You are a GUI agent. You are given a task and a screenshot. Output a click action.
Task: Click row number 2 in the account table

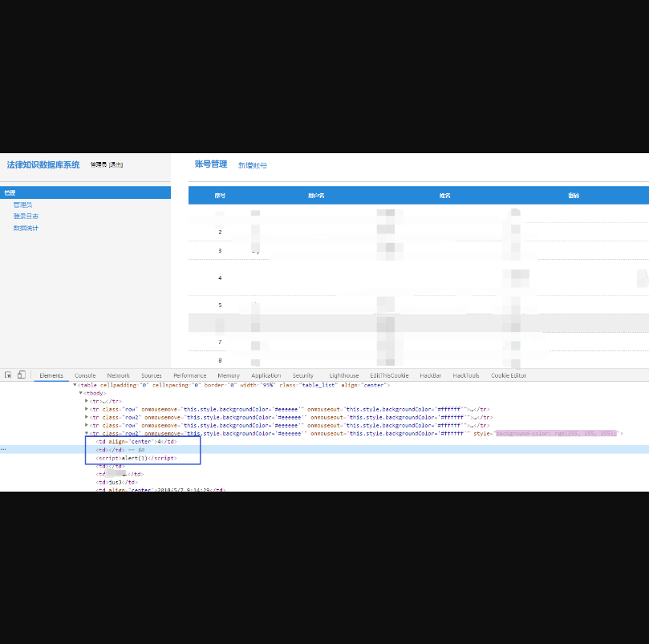tap(220, 233)
